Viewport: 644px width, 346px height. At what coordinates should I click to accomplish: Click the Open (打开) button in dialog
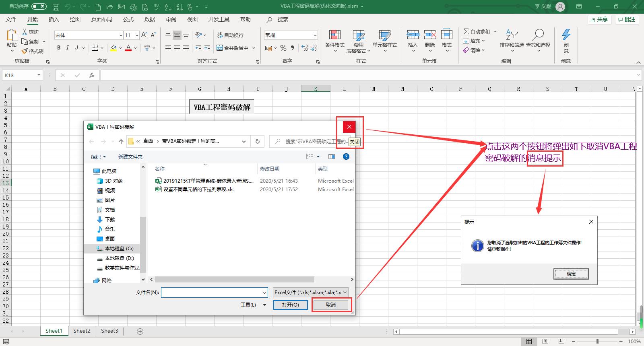(290, 305)
